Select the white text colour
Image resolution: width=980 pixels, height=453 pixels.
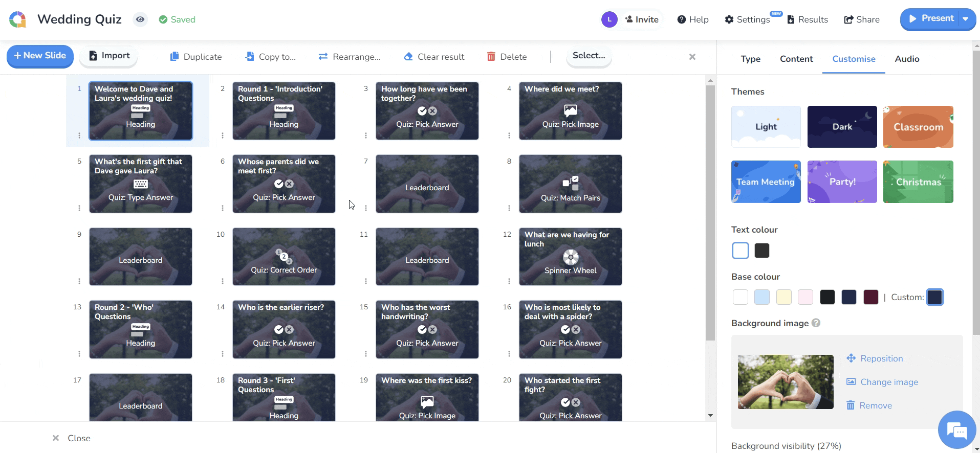click(741, 251)
